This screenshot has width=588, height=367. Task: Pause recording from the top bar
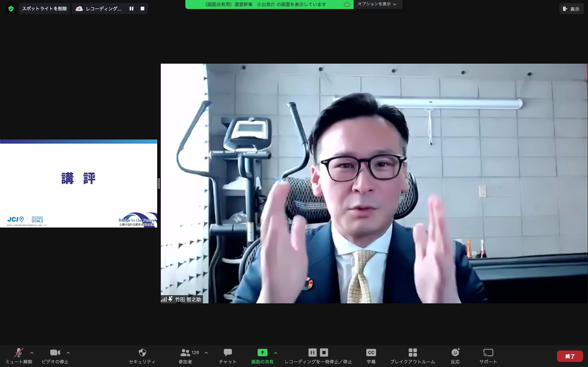point(131,9)
